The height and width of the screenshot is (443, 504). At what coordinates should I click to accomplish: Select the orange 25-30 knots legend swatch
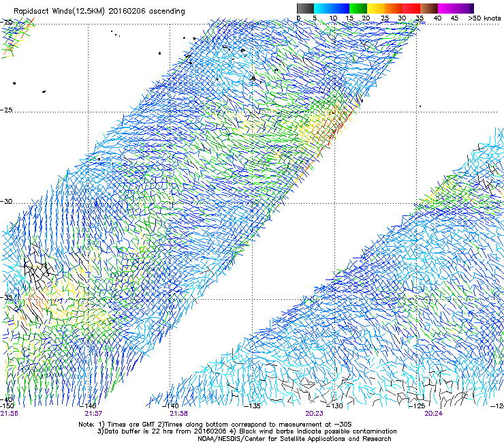point(394,8)
